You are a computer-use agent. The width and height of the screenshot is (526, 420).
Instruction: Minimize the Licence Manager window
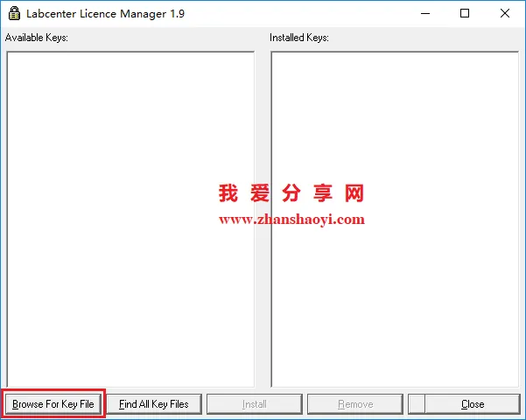(425, 13)
